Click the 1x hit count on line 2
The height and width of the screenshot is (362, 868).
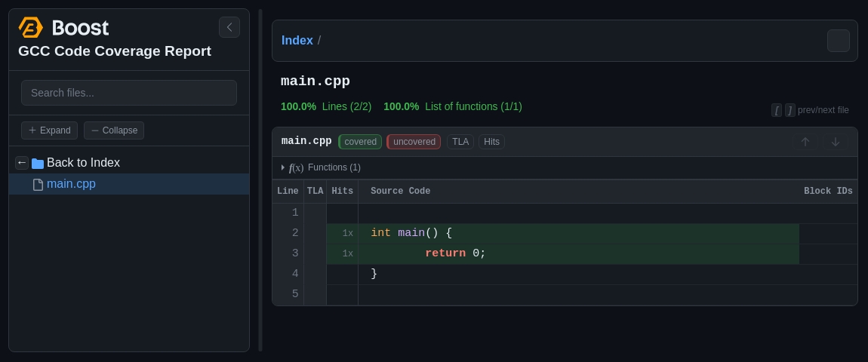pos(348,234)
